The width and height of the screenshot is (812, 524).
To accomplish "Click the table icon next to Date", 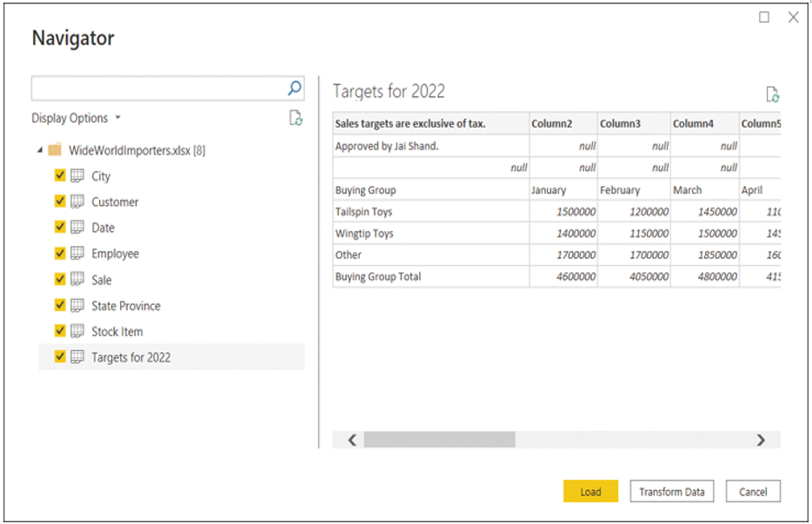I will (77, 228).
